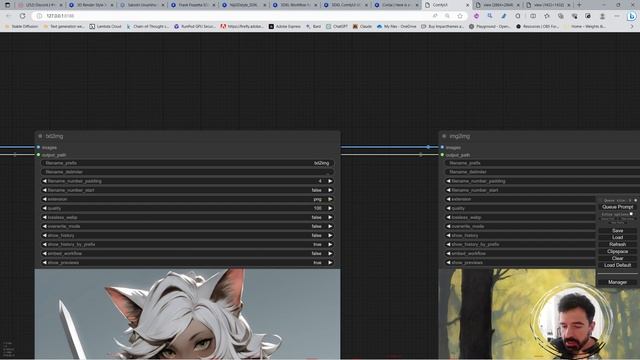
Task: Close the ComfyUI queue panel settings gear icon
Action: click(x=636, y=200)
